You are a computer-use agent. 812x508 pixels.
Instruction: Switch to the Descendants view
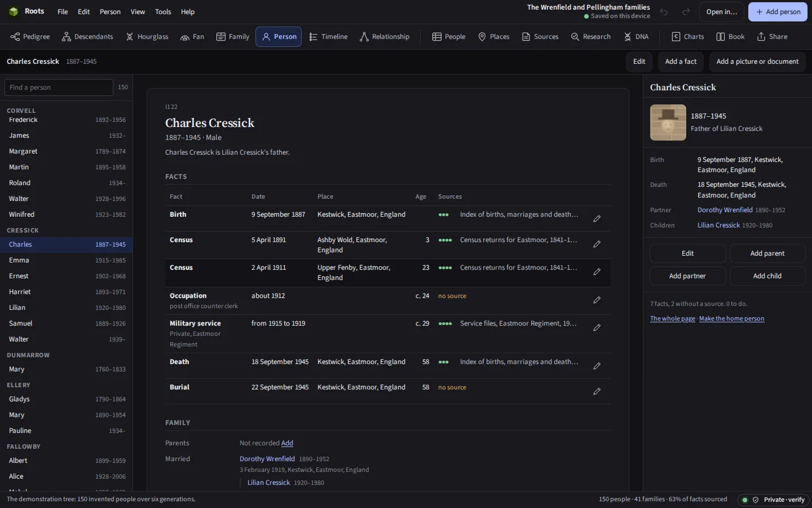click(87, 37)
